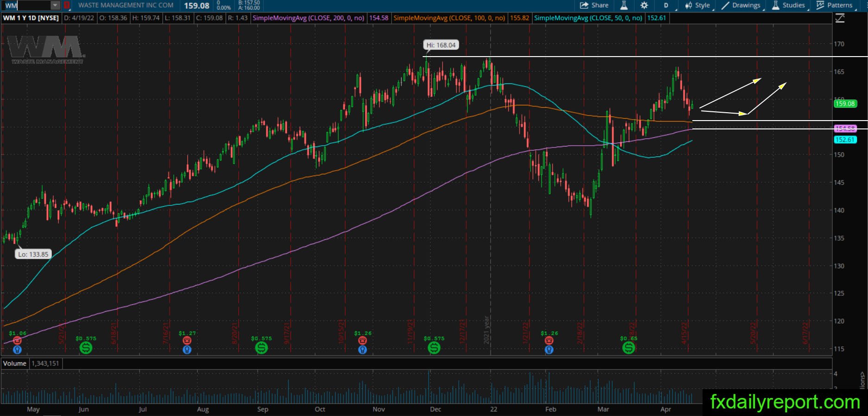
Task: Click the red link icon beside the symbol box
Action: (x=67, y=6)
